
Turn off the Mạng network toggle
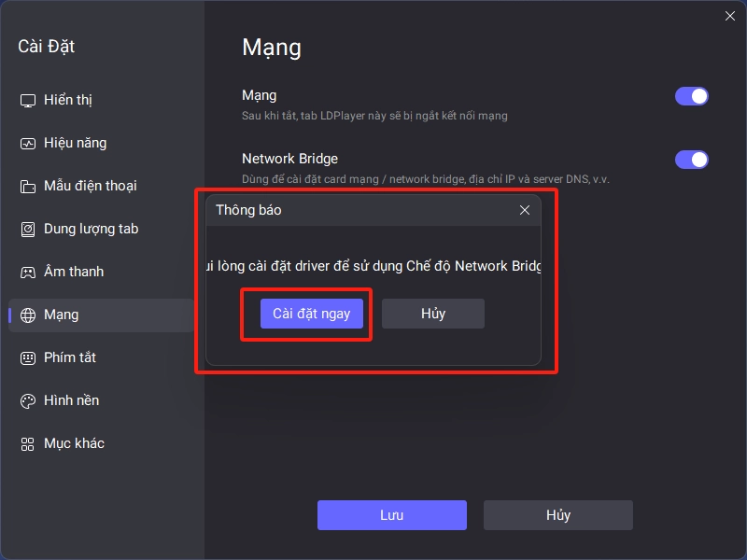[x=691, y=96]
